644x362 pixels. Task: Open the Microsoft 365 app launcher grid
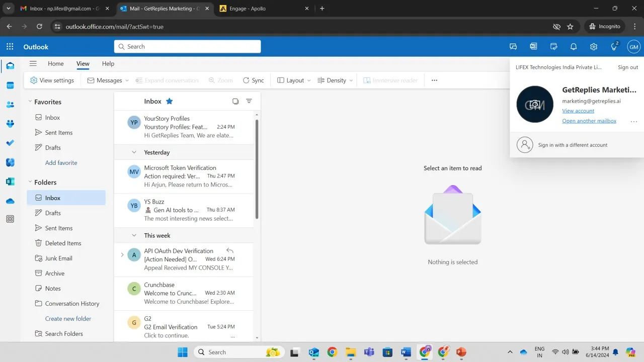point(10,47)
